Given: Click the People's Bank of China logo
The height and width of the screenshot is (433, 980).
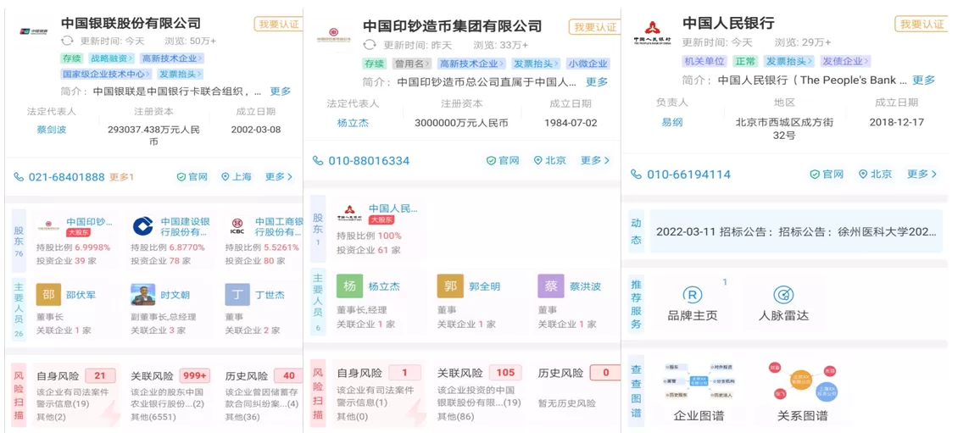Looking at the screenshot, I should pyautogui.click(x=652, y=31).
